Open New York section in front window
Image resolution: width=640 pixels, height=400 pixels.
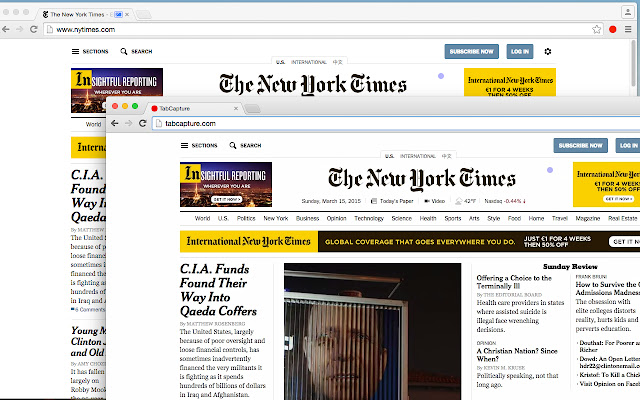point(276,218)
